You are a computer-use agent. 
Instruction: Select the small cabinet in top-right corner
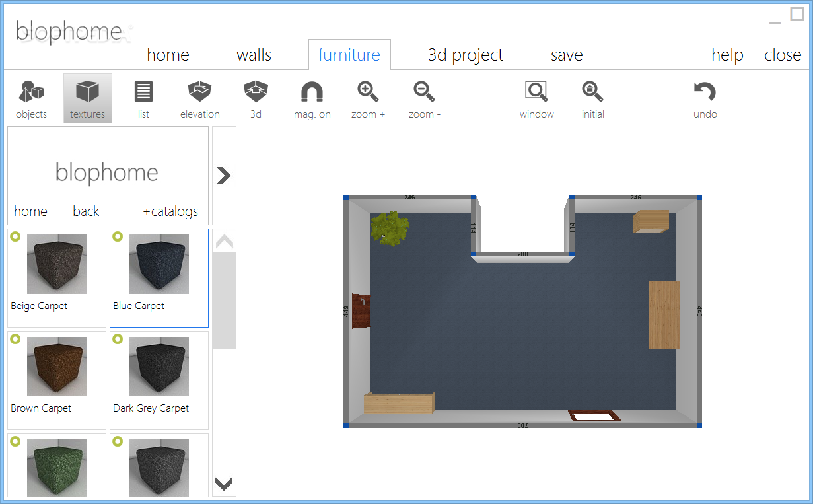pos(651,222)
